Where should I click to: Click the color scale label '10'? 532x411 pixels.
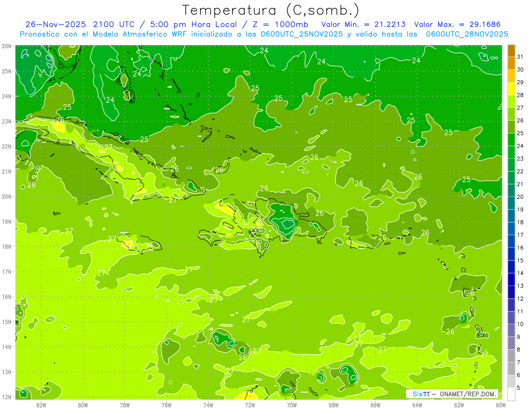[520, 324]
